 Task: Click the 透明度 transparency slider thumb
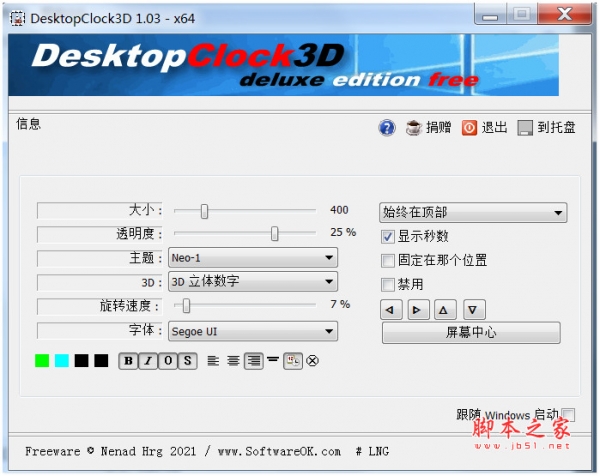pos(274,233)
